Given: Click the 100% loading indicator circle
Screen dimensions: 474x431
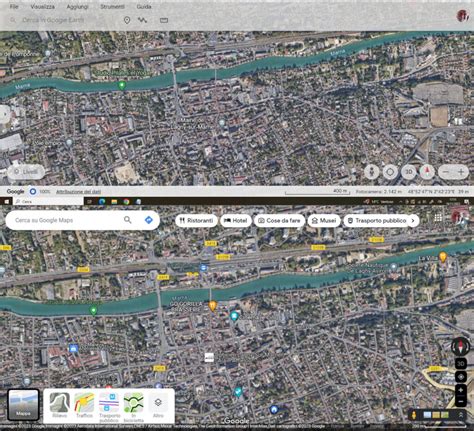Looking at the screenshot, I should pyautogui.click(x=33, y=191).
